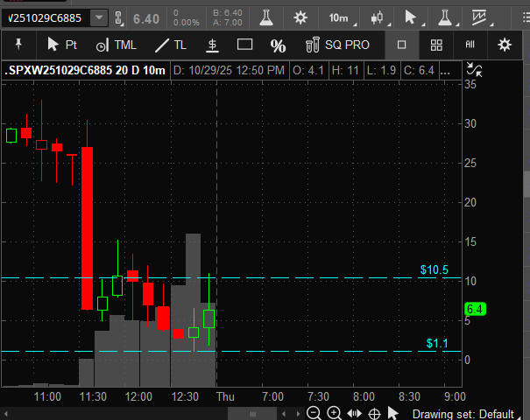Screen dimensions: 530x420
Task: Open chart settings gear in top bar
Action: click(x=300, y=17)
